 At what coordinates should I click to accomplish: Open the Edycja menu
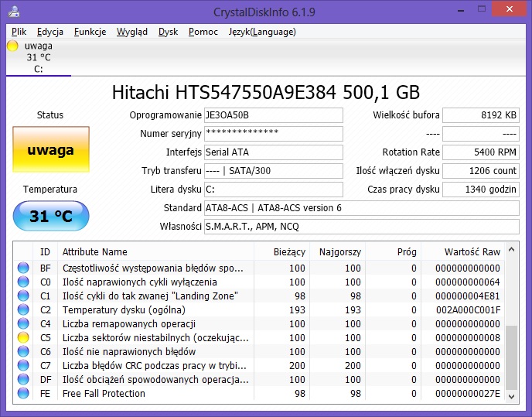(50, 32)
